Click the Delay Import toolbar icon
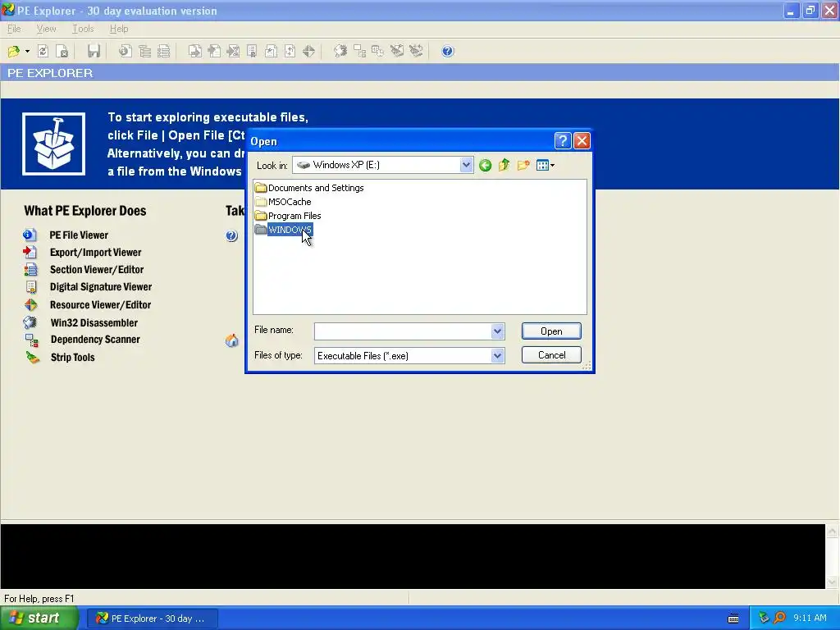Viewport: 840px width, 630px height. click(x=233, y=52)
